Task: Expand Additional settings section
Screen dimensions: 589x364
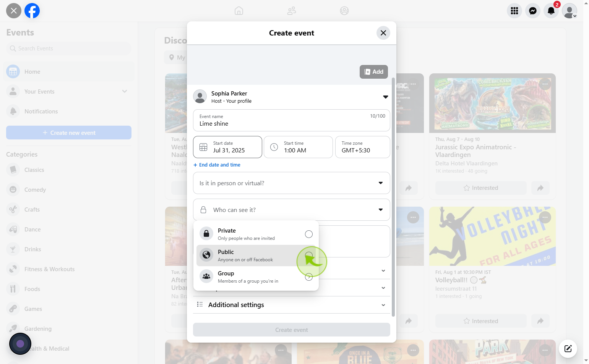Action: click(292, 305)
